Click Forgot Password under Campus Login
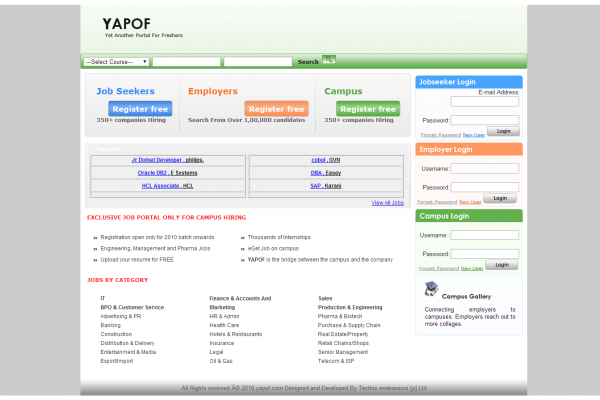The width and height of the screenshot is (600, 400). click(439, 269)
